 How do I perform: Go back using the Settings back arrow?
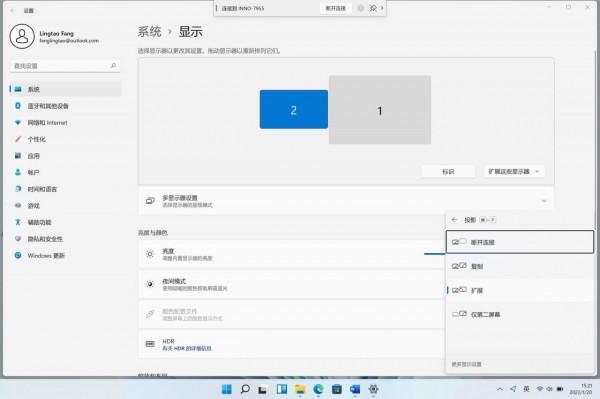pyautogui.click(x=13, y=10)
